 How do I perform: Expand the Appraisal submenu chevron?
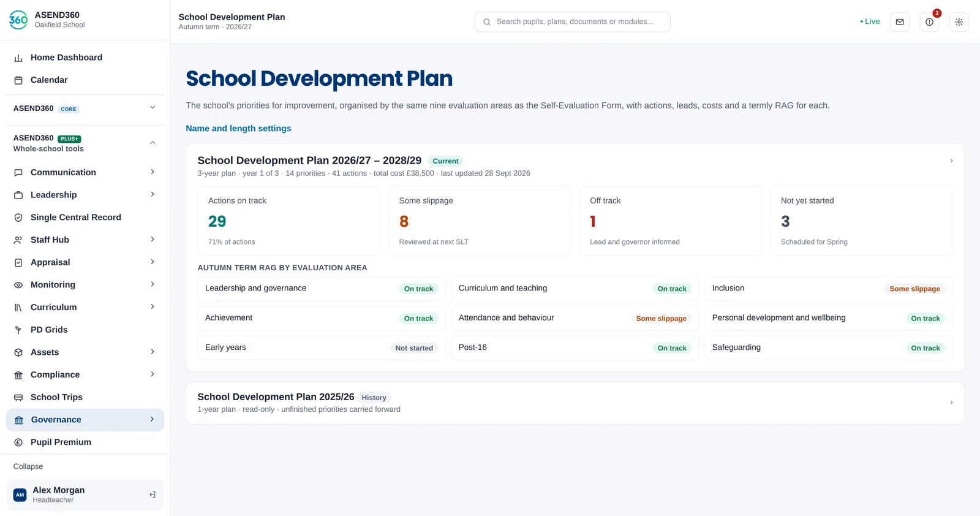(x=153, y=262)
